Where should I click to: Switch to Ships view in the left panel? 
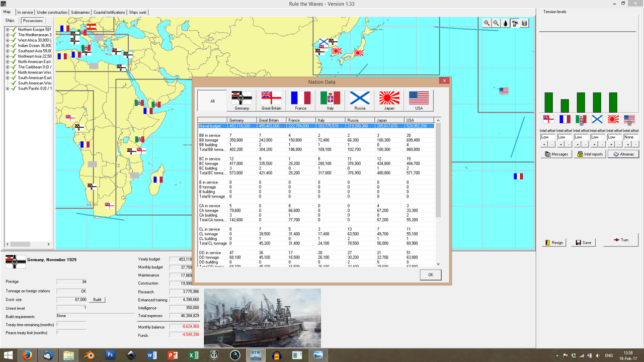point(10,21)
